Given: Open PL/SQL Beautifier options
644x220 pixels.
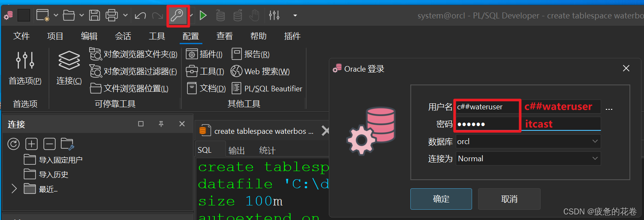Looking at the screenshot, I should (x=267, y=88).
